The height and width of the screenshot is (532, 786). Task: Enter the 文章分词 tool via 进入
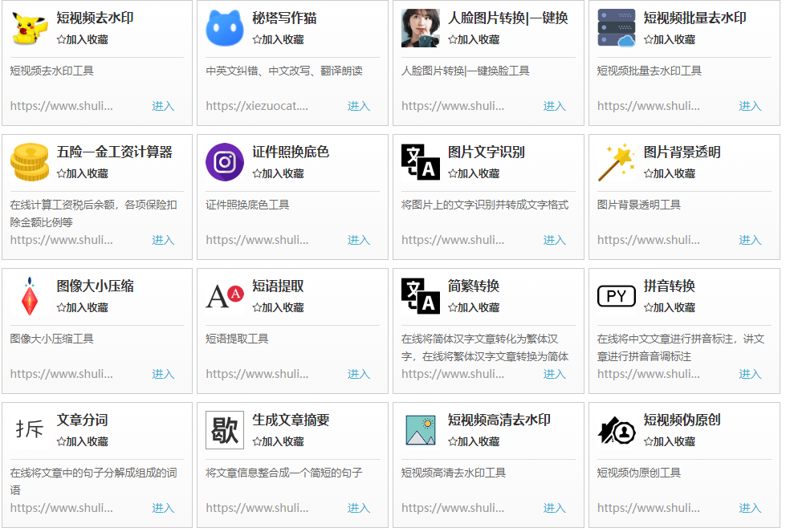(x=163, y=508)
